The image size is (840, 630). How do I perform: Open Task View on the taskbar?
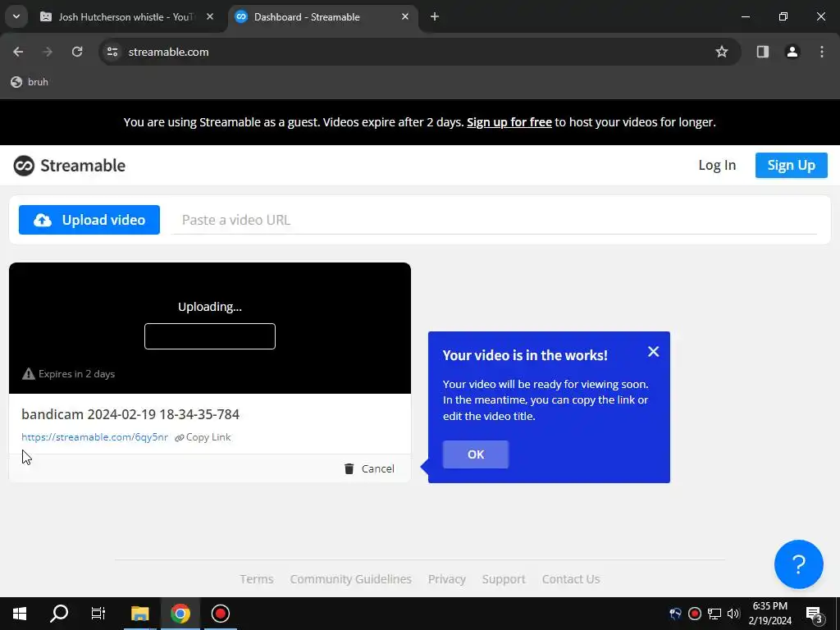tap(98, 614)
